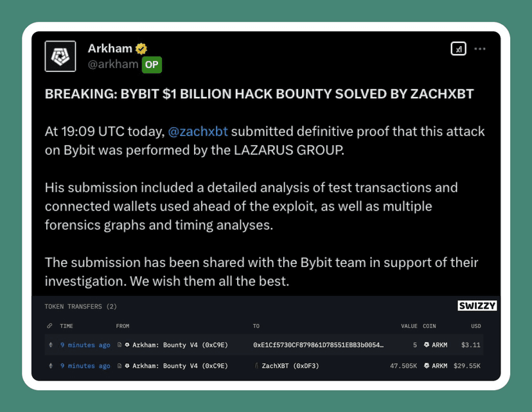
Task: Click the contract document icon in the first row
Action: 119,345
